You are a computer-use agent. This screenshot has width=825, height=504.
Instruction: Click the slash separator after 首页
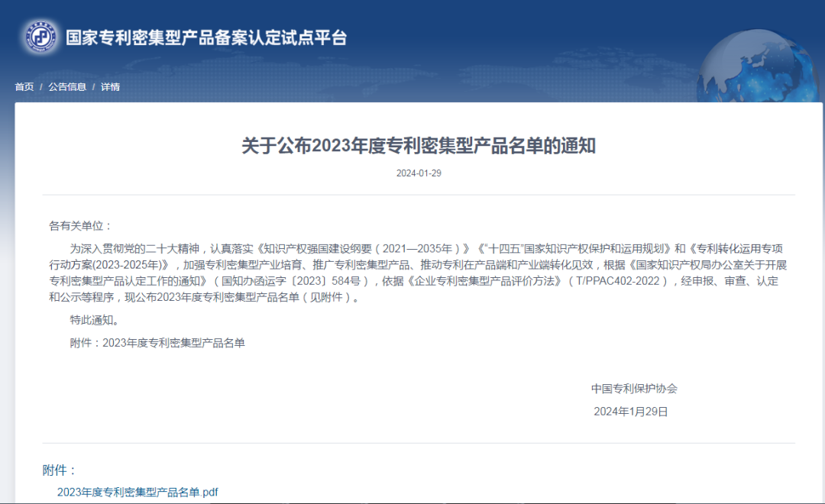coord(41,87)
